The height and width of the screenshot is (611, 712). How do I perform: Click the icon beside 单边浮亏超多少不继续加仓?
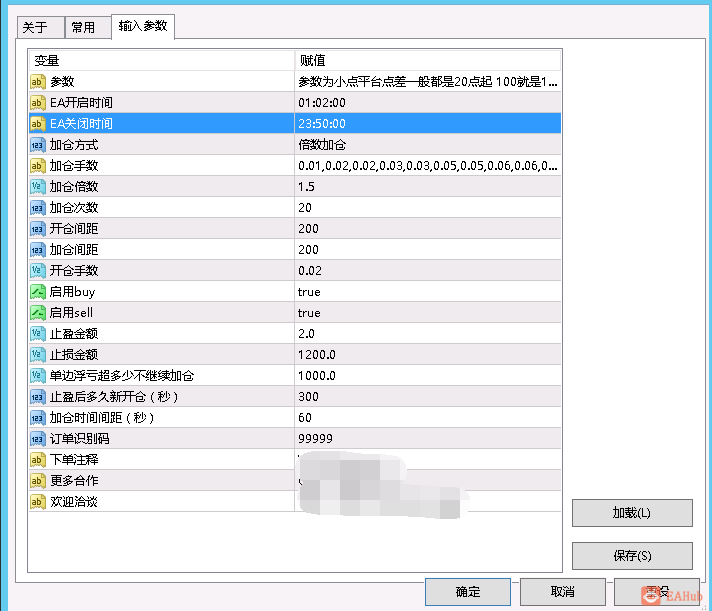click(x=38, y=375)
